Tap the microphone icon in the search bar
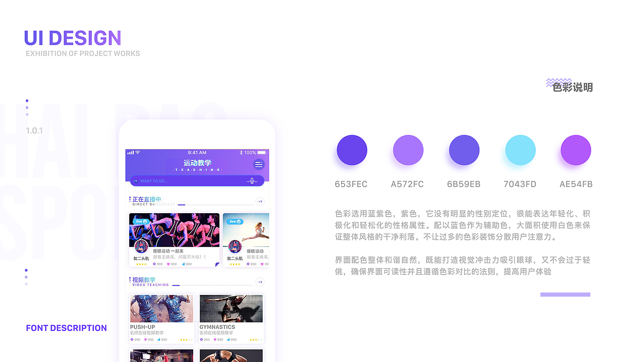The image size is (644, 362). (x=252, y=181)
